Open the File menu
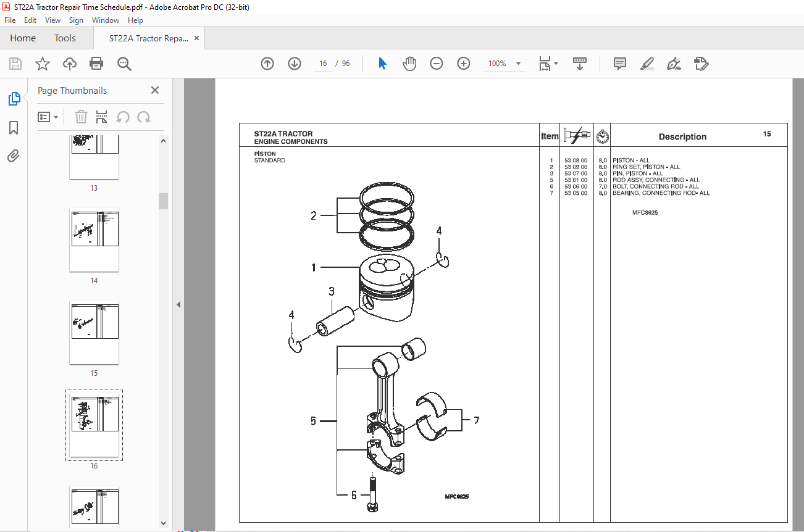Image resolution: width=804 pixels, height=532 pixels. tap(10, 20)
